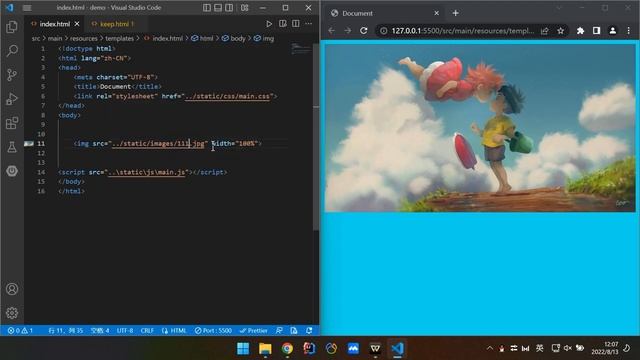Split the editor right

pyautogui.click(x=296, y=24)
